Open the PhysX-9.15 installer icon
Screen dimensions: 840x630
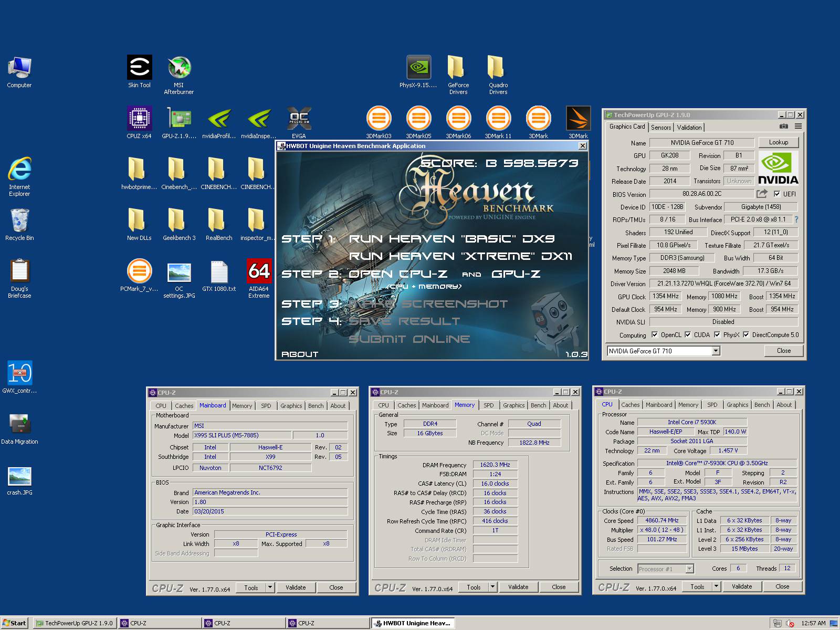[x=418, y=71]
